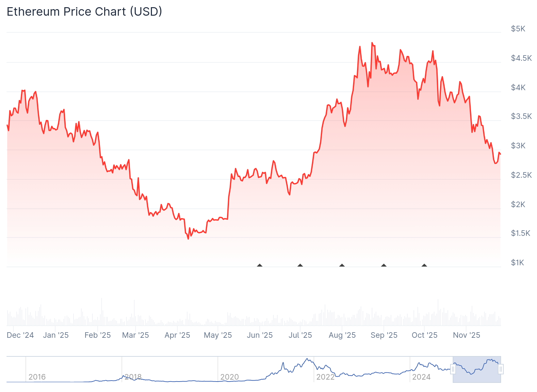
Task: Select 2022 in the navigator timeline
Action: [325, 377]
